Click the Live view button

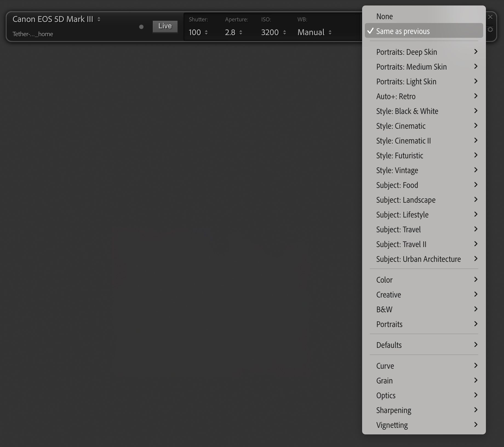[x=165, y=26]
